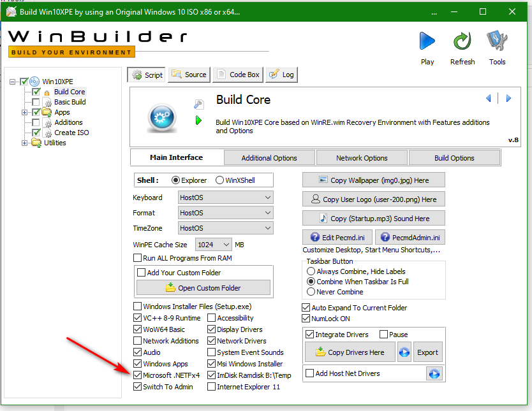This screenshot has height=411, width=532.
Task: Click the Utilities folder icon in tree
Action: [36, 143]
